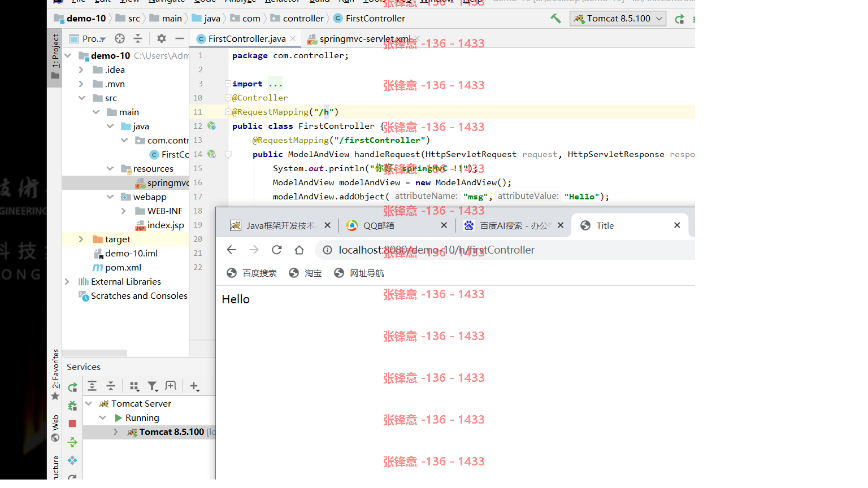Click Group By icon in Services toolbar
The height and width of the screenshot is (488, 868).
click(134, 386)
